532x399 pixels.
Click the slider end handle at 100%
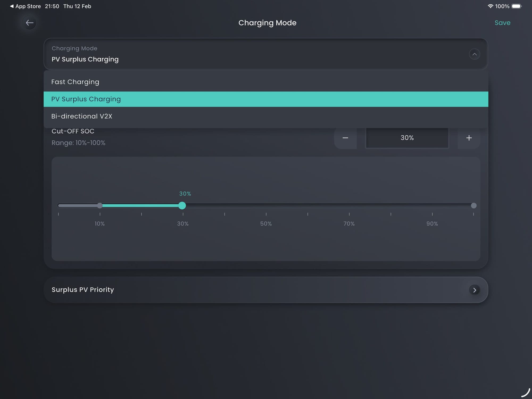pos(473,206)
